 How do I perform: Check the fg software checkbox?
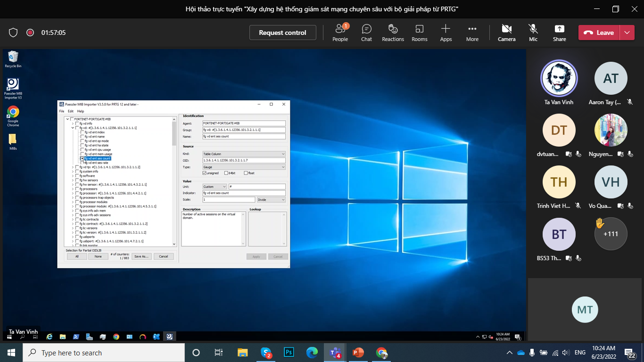(x=77, y=176)
